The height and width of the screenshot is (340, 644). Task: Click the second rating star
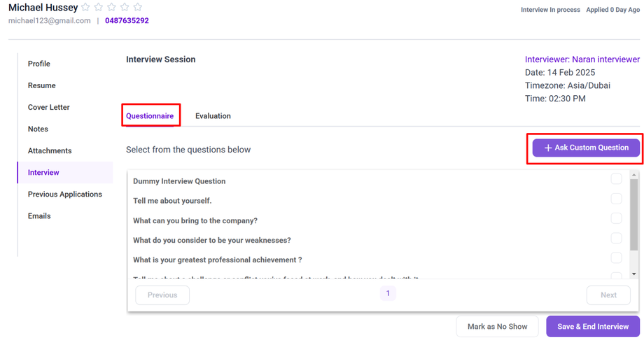(99, 7)
